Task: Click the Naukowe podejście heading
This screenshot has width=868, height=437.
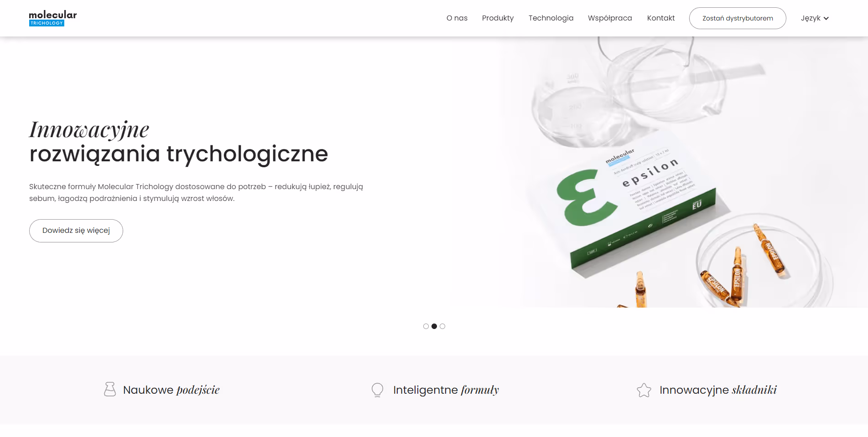Action: tap(172, 390)
